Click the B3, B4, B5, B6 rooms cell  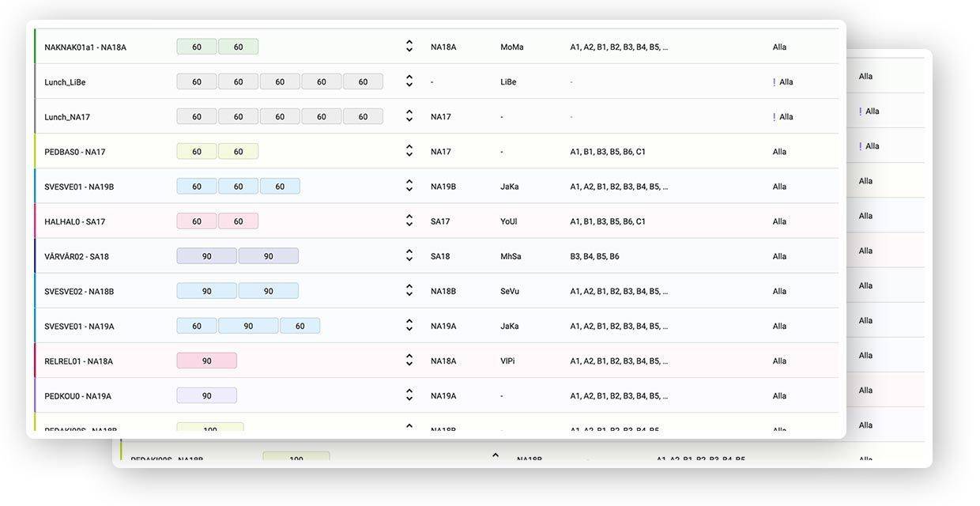tap(594, 257)
